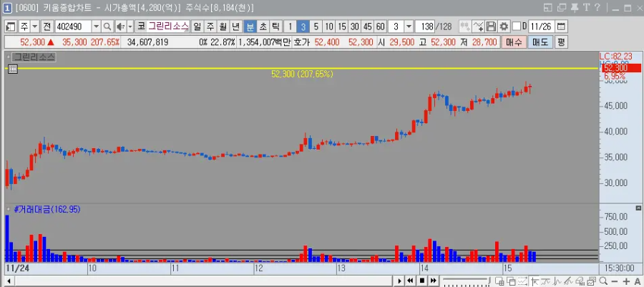The width and height of the screenshot is (644, 287).
Task: Open the stock code history dropdown
Action: tap(97, 26)
